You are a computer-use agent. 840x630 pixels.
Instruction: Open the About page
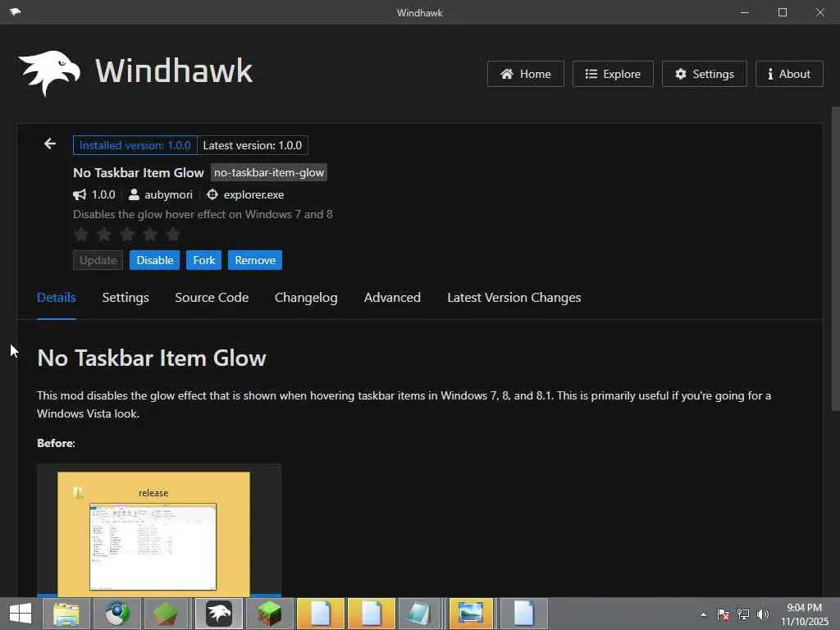click(789, 74)
